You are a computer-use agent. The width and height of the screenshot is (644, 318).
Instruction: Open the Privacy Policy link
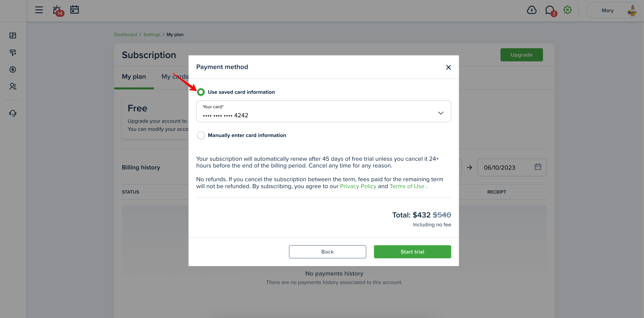pos(358,186)
